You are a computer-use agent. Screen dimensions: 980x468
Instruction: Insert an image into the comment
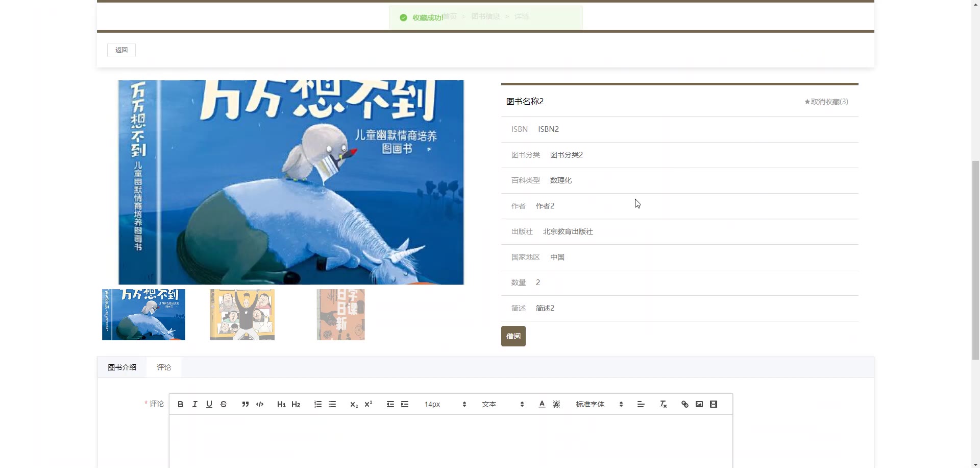pos(699,404)
